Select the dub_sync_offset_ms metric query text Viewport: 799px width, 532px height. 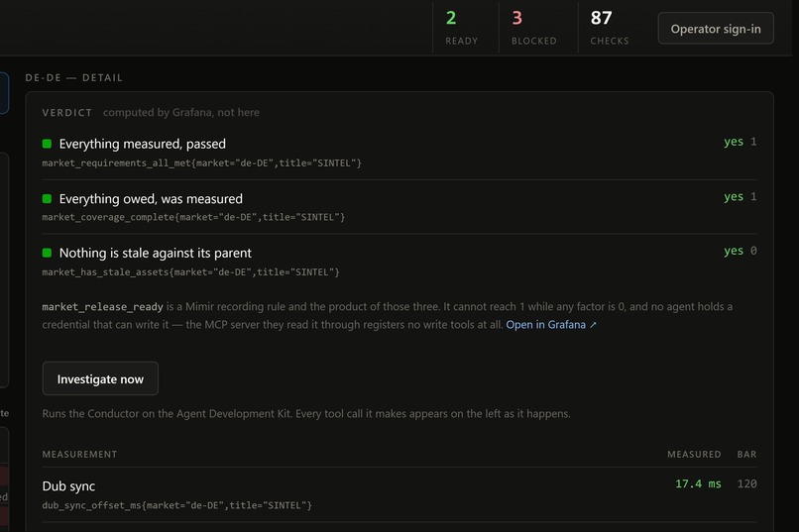coord(176,505)
